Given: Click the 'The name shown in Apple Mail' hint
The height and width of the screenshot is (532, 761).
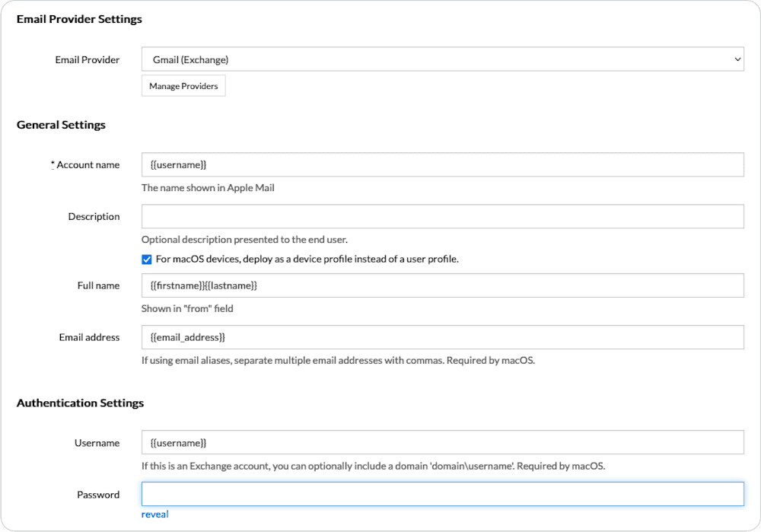Looking at the screenshot, I should pyautogui.click(x=208, y=188).
